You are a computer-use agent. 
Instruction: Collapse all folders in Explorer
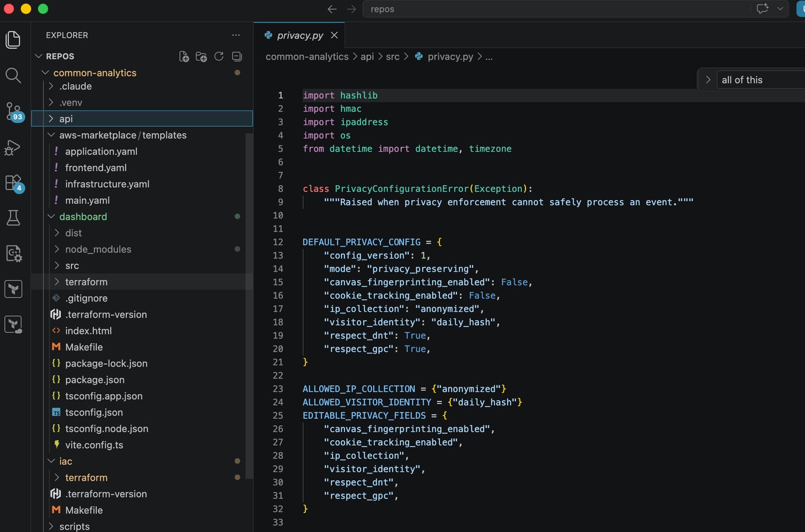(237, 56)
